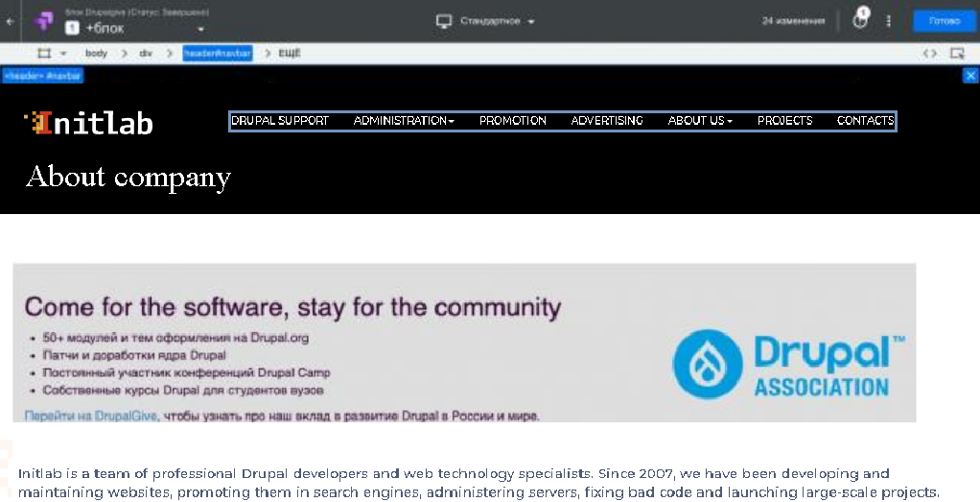
Task: Click the ЕЩЁ breadcrumb item
Action: (290, 53)
